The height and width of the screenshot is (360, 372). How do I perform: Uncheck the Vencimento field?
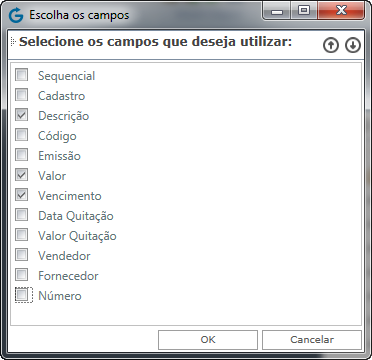click(x=22, y=195)
